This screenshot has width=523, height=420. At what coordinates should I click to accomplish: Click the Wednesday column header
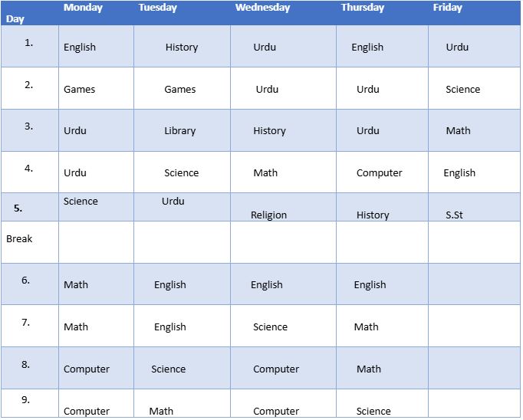[x=284, y=13]
